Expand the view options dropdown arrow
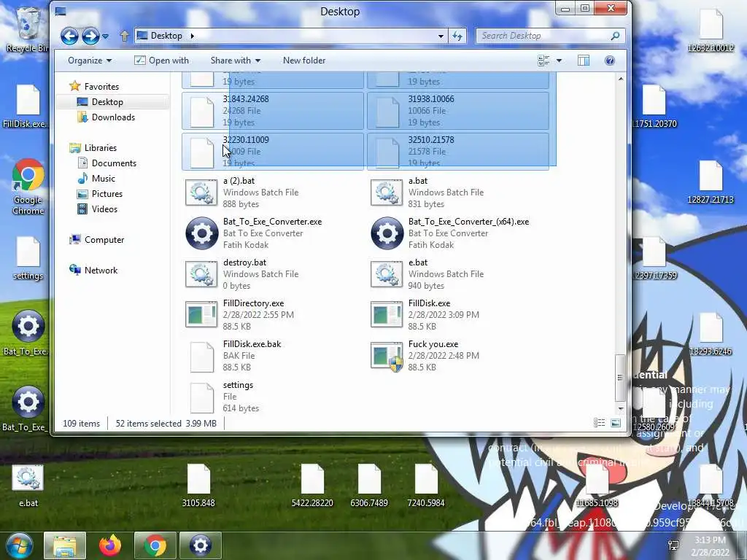The width and height of the screenshot is (747, 560). pos(559,61)
